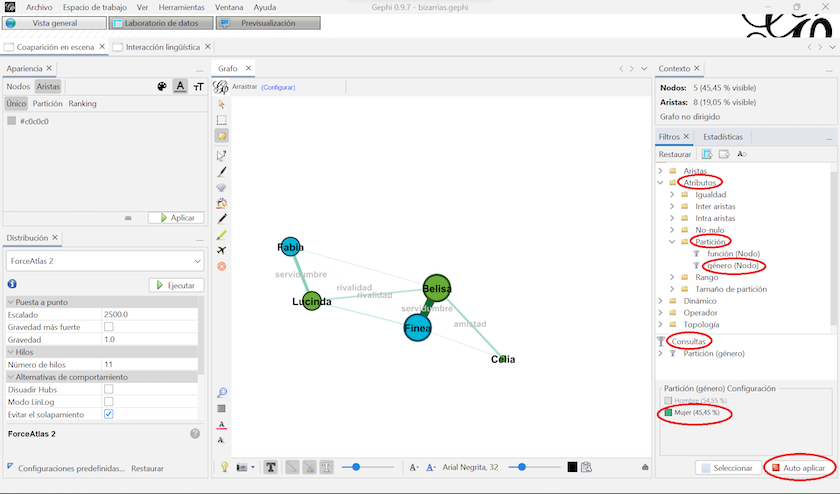The image size is (840, 494).
Task: Activate the shortest path airplane tool
Action: point(222,250)
